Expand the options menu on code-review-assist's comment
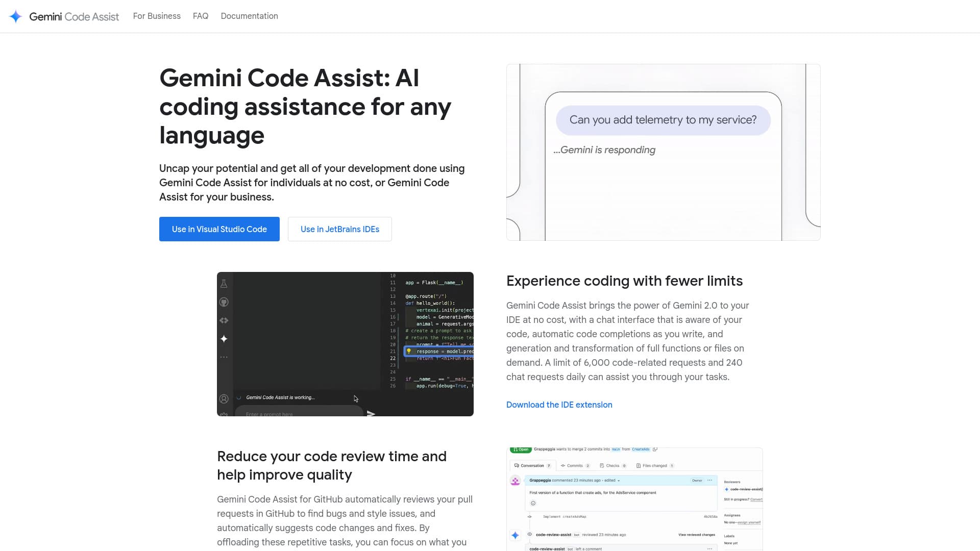 click(709, 548)
